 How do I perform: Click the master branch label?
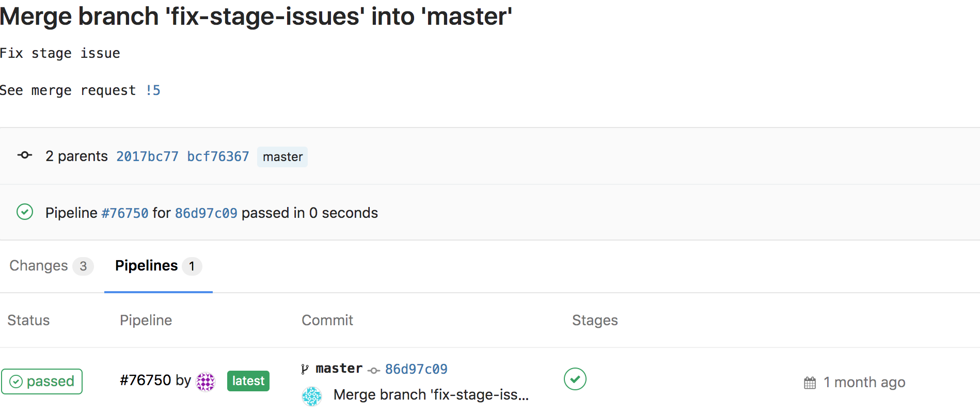pos(282,157)
